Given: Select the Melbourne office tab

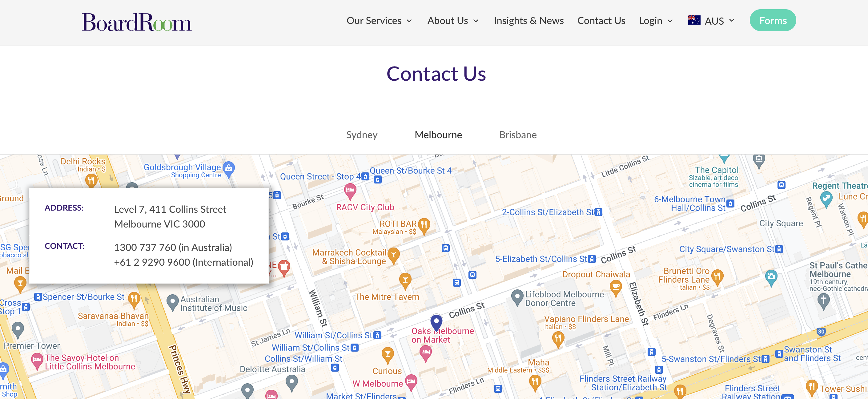Looking at the screenshot, I should (x=438, y=135).
